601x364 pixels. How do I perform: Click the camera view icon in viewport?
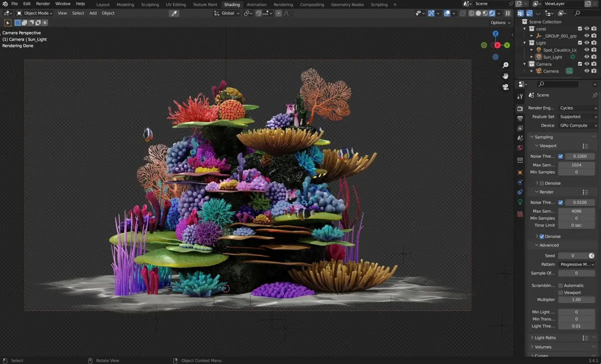click(x=506, y=87)
